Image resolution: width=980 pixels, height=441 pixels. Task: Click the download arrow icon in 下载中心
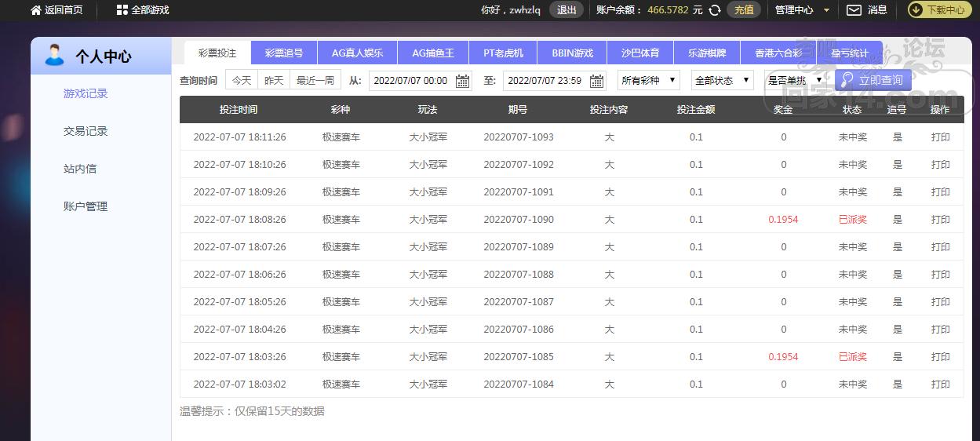pos(916,10)
